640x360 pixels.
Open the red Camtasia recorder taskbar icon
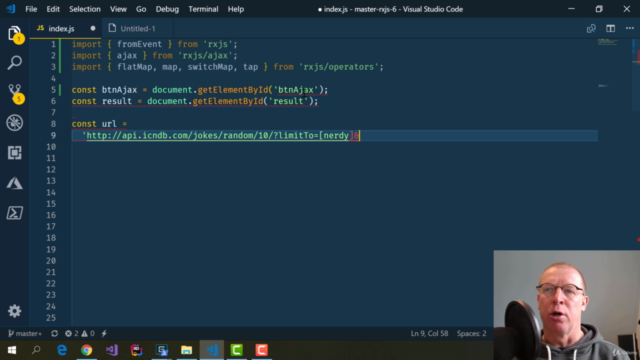[x=262, y=350]
